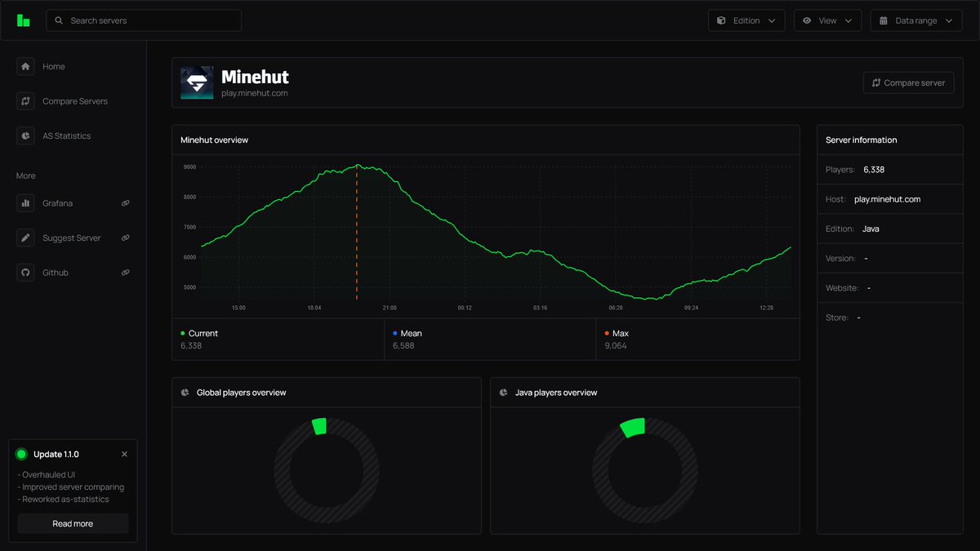Viewport: 980px width, 551px height.
Task: Click the external link icon beside Github
Action: [126, 273]
